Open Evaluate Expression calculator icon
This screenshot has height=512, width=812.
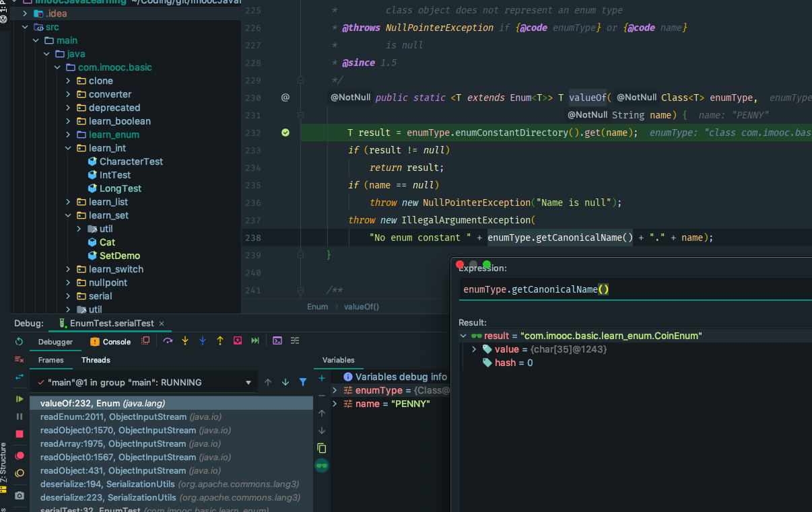pyautogui.click(x=277, y=341)
